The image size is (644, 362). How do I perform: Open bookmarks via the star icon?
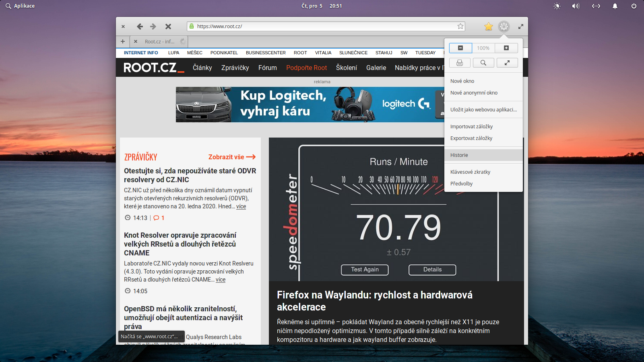tap(488, 26)
